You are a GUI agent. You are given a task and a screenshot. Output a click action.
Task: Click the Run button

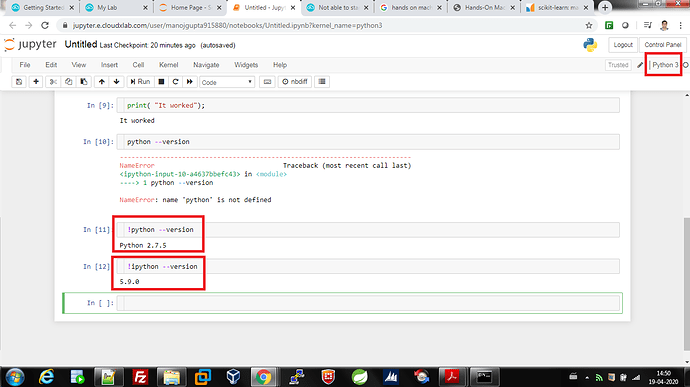pos(140,82)
